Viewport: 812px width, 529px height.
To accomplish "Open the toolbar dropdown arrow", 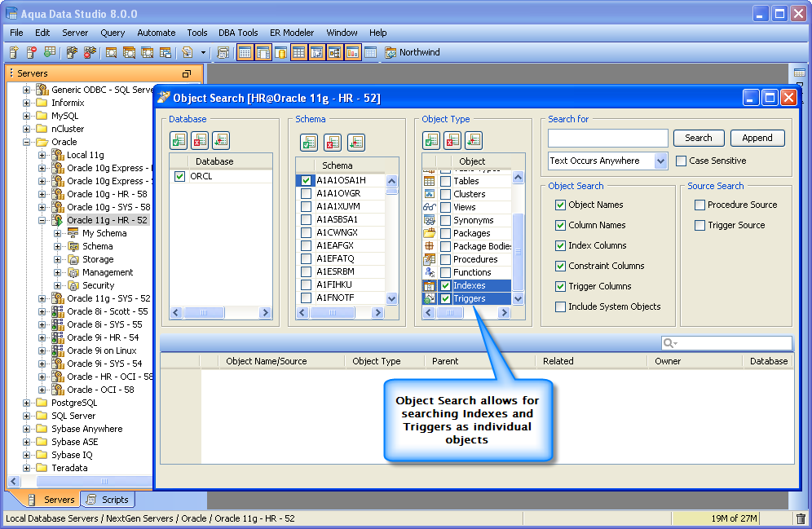I will click(x=203, y=52).
